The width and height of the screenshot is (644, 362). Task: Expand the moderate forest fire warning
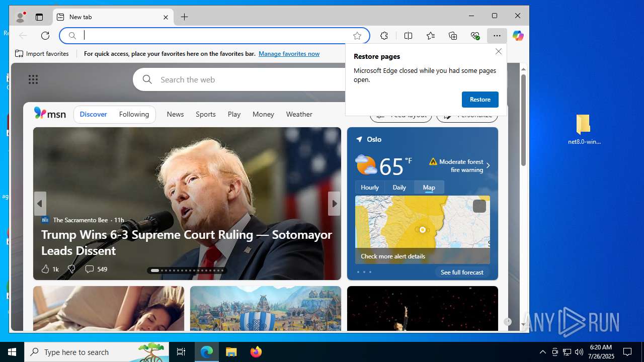point(460,165)
